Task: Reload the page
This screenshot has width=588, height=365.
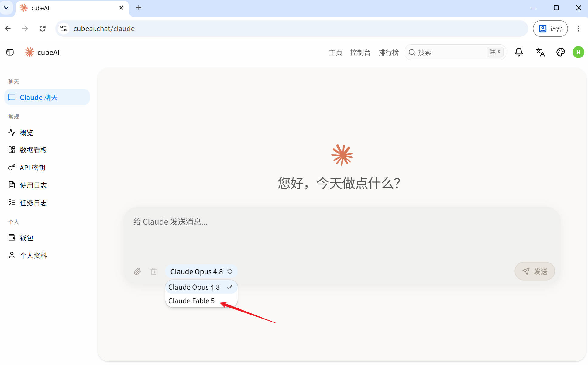Action: tap(43, 29)
